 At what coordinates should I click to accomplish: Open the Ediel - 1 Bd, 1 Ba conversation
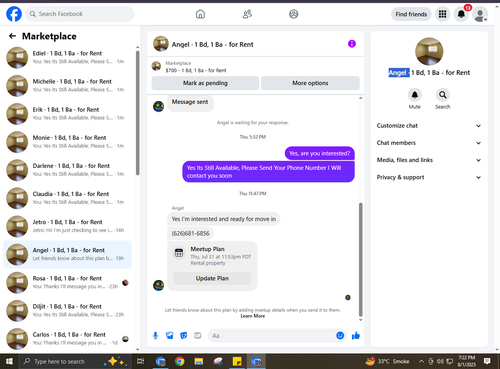point(67,57)
